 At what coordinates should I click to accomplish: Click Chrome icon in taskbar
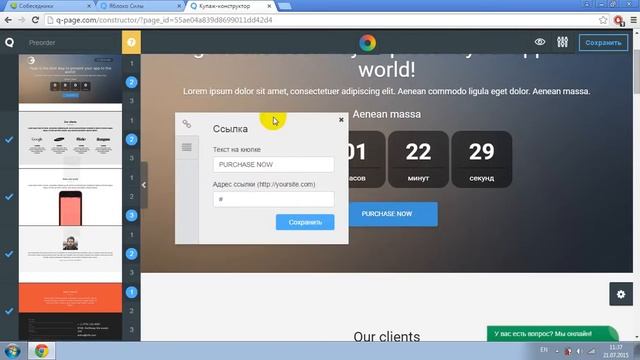(41, 351)
